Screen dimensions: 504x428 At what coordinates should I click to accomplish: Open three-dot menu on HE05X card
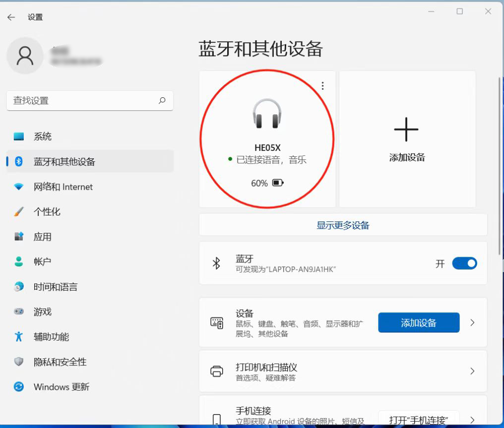[x=323, y=86]
